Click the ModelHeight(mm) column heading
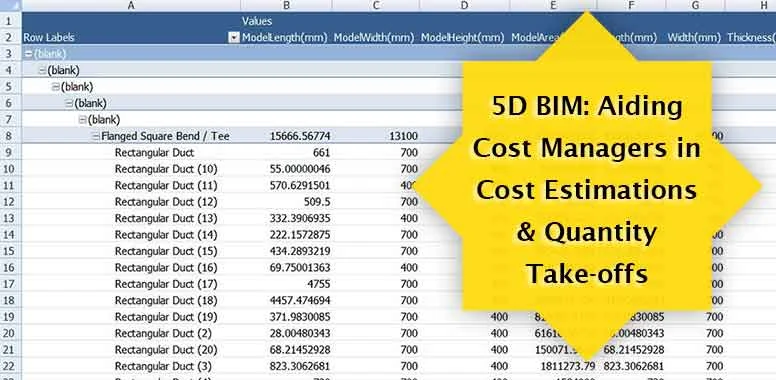 coord(462,37)
